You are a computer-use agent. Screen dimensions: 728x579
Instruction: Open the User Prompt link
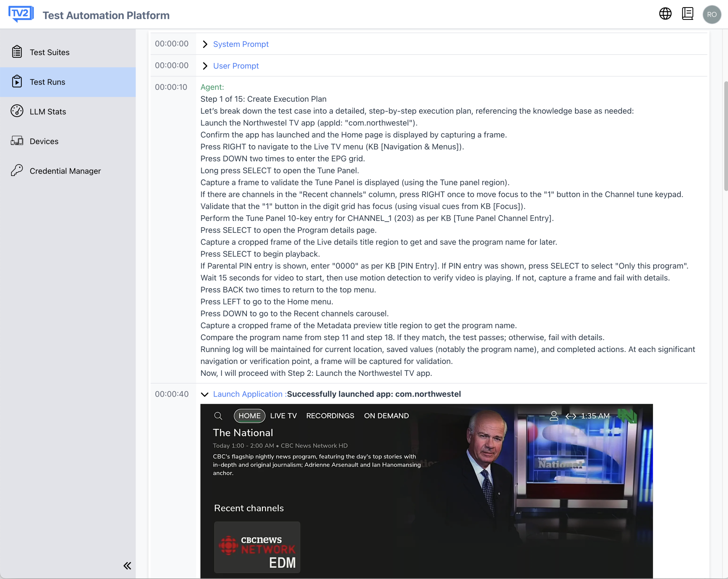pos(236,66)
